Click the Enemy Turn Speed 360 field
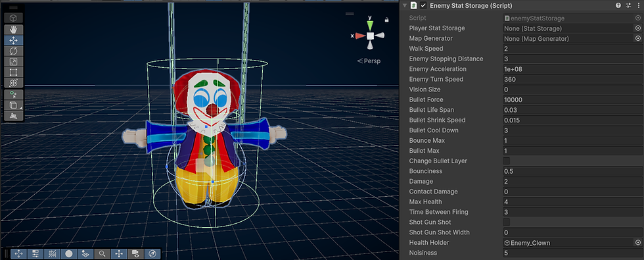644x260 pixels. click(x=572, y=80)
